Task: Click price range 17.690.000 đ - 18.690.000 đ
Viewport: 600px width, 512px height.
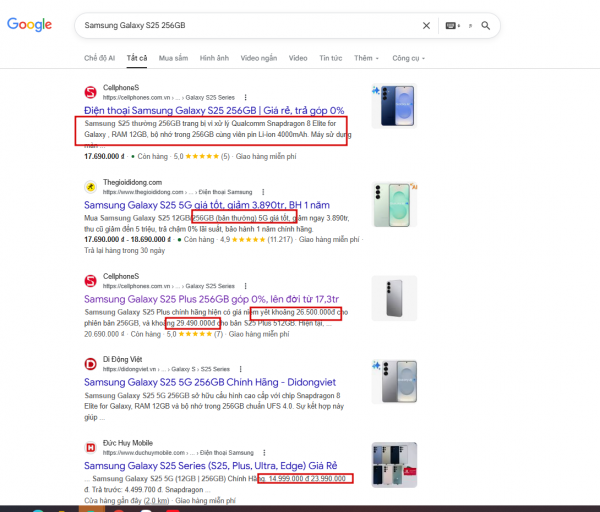Action: pos(127,240)
